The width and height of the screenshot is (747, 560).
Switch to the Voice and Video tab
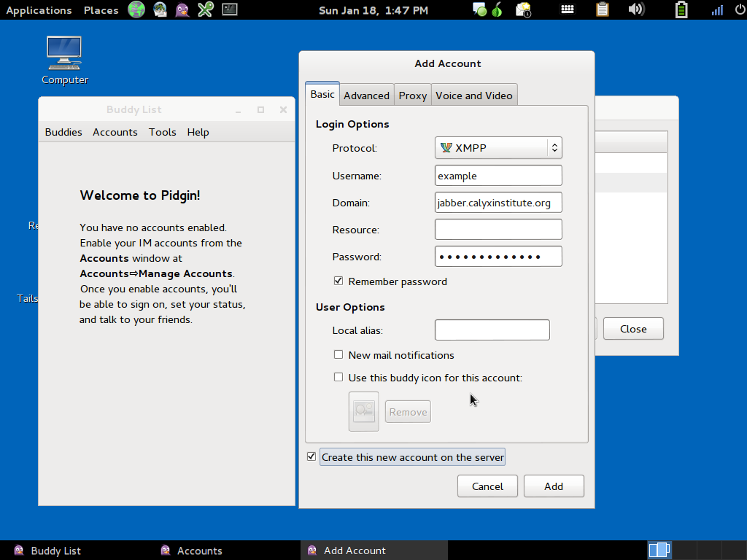pos(474,96)
